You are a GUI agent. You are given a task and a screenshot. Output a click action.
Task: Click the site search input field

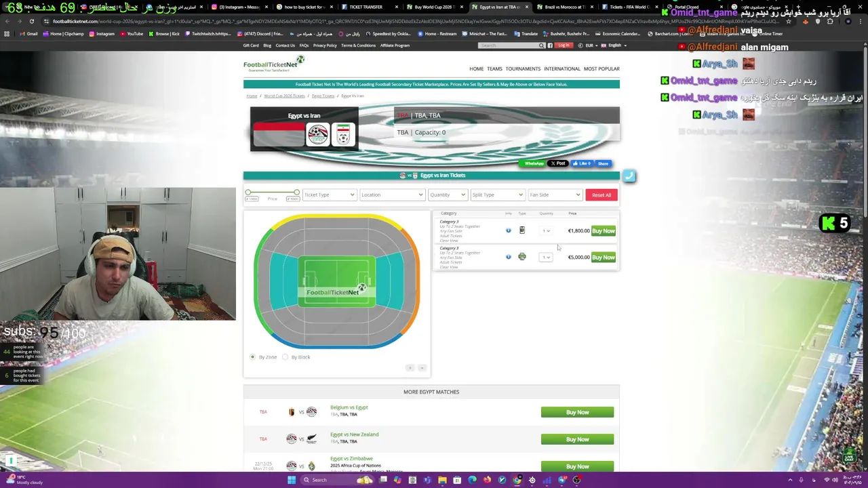(509, 45)
